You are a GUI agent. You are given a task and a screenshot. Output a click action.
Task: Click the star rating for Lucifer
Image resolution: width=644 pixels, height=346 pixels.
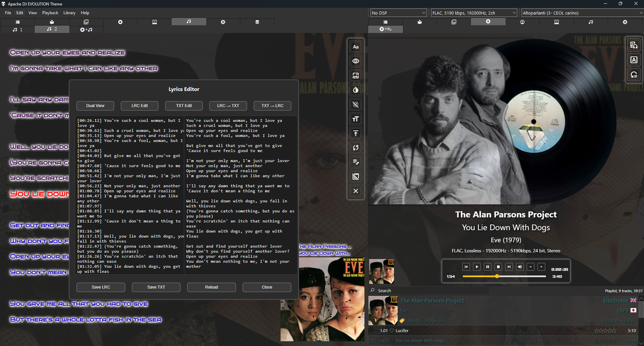pyautogui.click(x=605, y=330)
